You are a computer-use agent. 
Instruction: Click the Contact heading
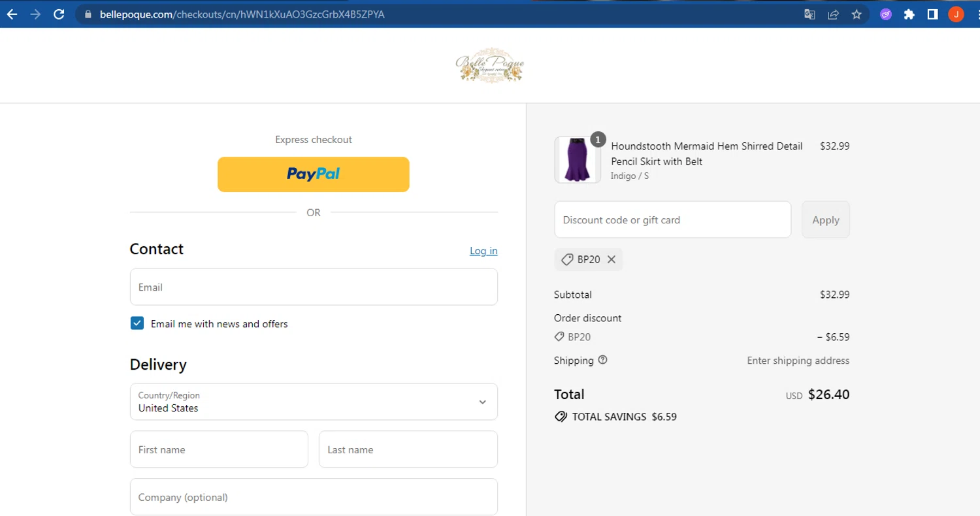[157, 249]
